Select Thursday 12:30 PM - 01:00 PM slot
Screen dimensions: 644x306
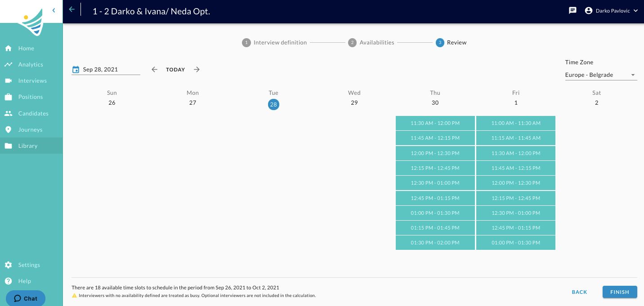coord(435,183)
